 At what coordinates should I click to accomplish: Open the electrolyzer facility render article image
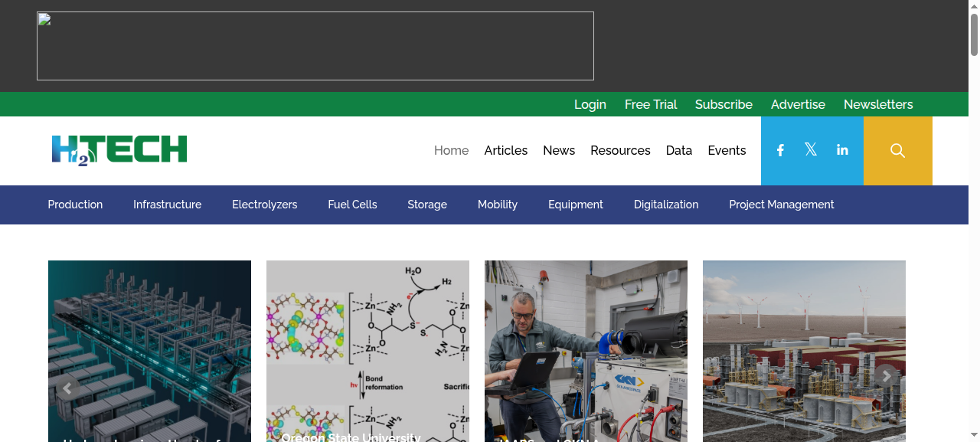(149, 351)
